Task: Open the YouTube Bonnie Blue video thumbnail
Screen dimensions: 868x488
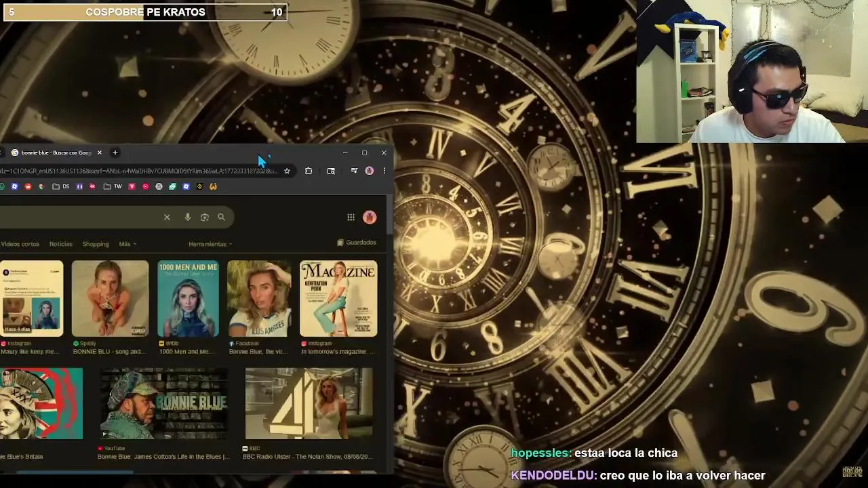Action: (x=163, y=404)
